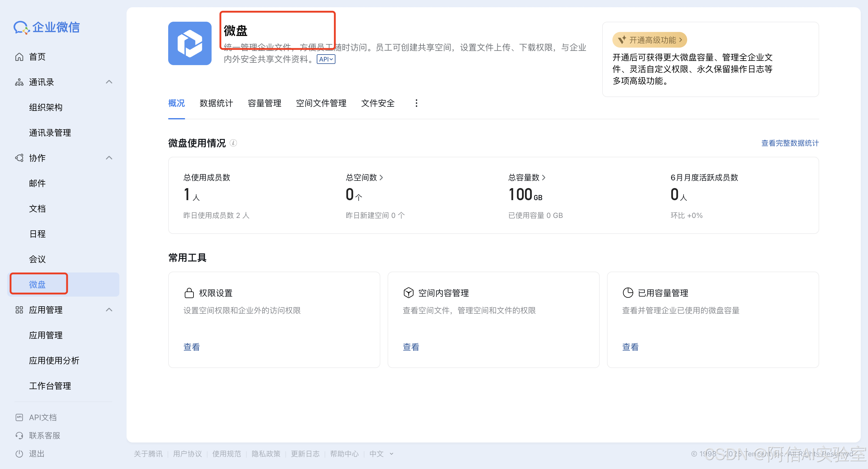
Task: Click the 退出 label
Action: click(x=37, y=454)
